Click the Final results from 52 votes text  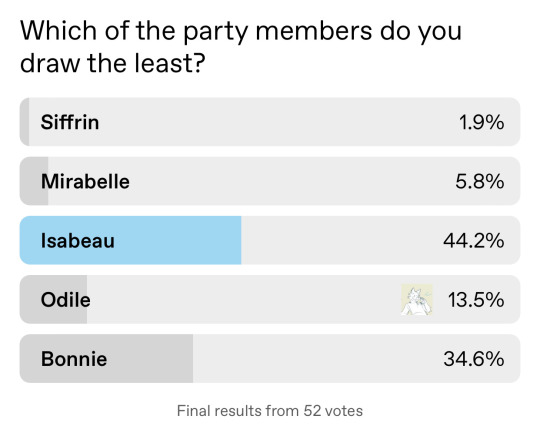270,411
